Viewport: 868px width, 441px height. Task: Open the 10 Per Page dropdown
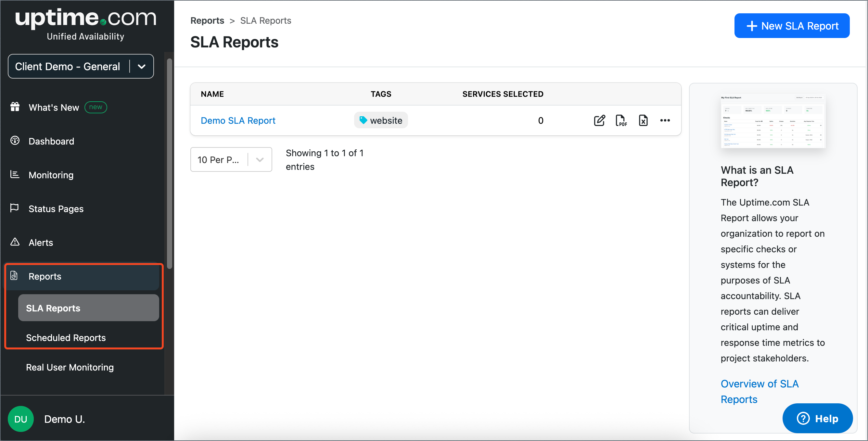click(231, 159)
